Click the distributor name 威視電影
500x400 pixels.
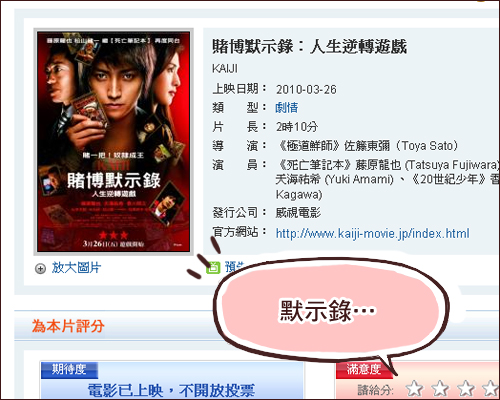coord(298,212)
